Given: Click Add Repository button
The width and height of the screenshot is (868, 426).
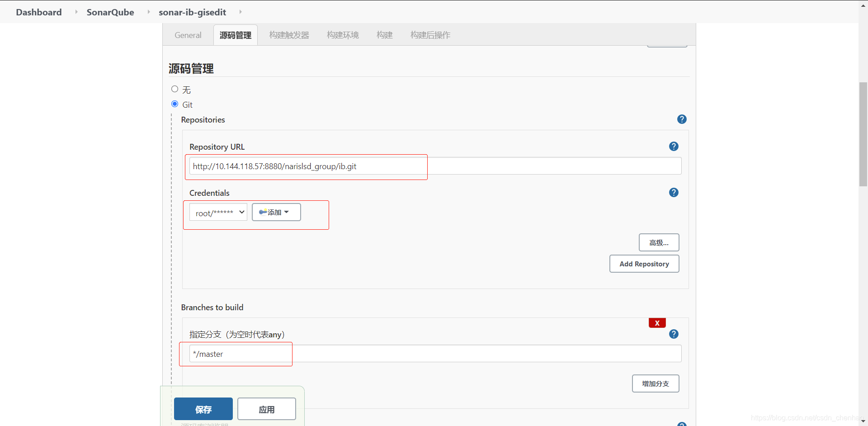Looking at the screenshot, I should 644,264.
